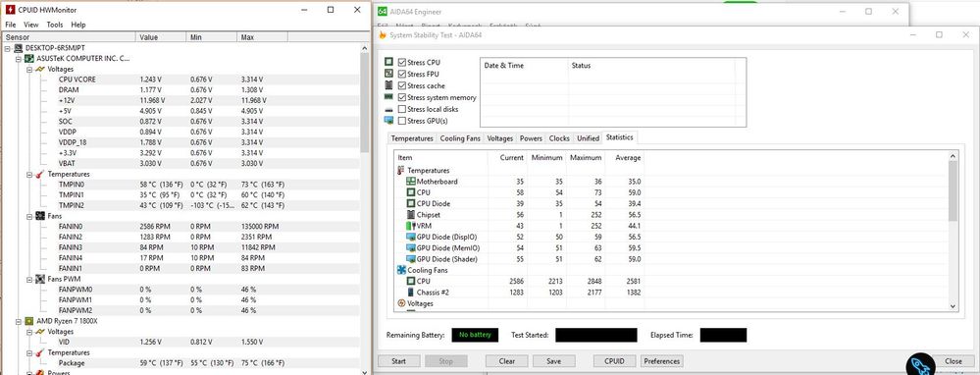This screenshot has width=980, height=375.
Task: Collapse the AMD Ryzen 7 1800X node
Action: (19, 321)
